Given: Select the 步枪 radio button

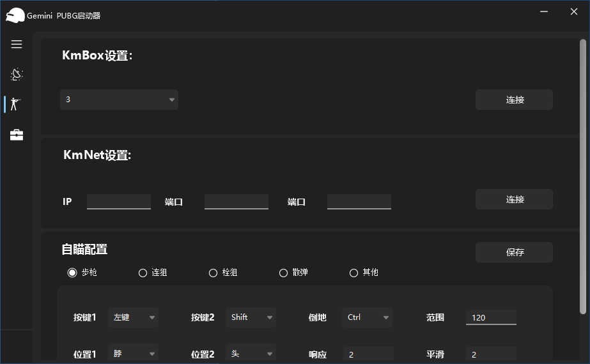Looking at the screenshot, I should [x=72, y=273].
